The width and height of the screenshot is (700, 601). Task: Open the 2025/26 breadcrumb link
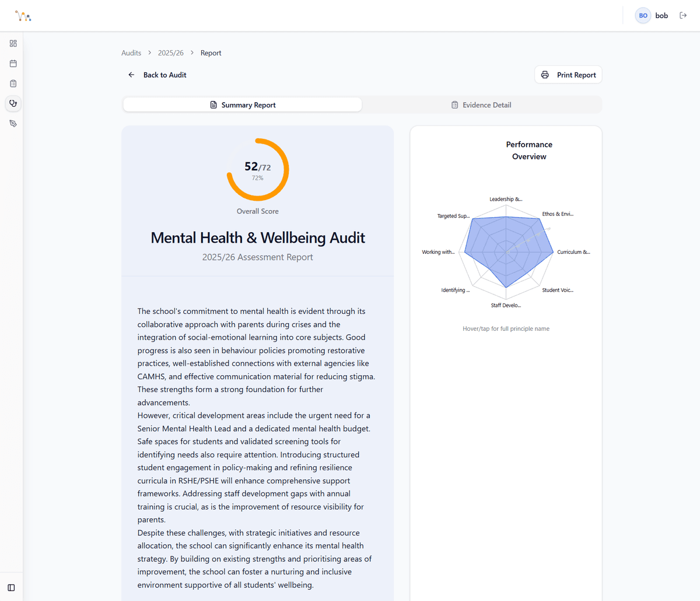pyautogui.click(x=170, y=53)
